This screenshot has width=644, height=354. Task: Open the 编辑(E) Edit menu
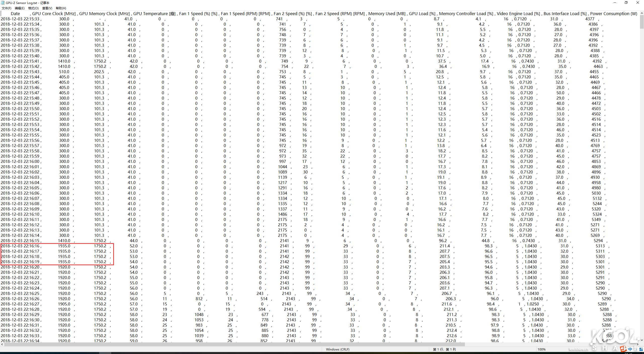point(20,8)
